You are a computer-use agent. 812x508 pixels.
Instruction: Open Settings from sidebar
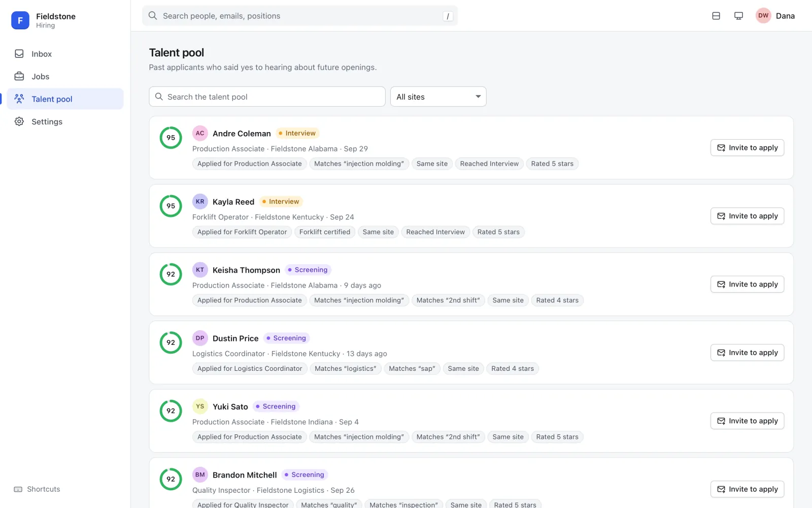(65, 121)
